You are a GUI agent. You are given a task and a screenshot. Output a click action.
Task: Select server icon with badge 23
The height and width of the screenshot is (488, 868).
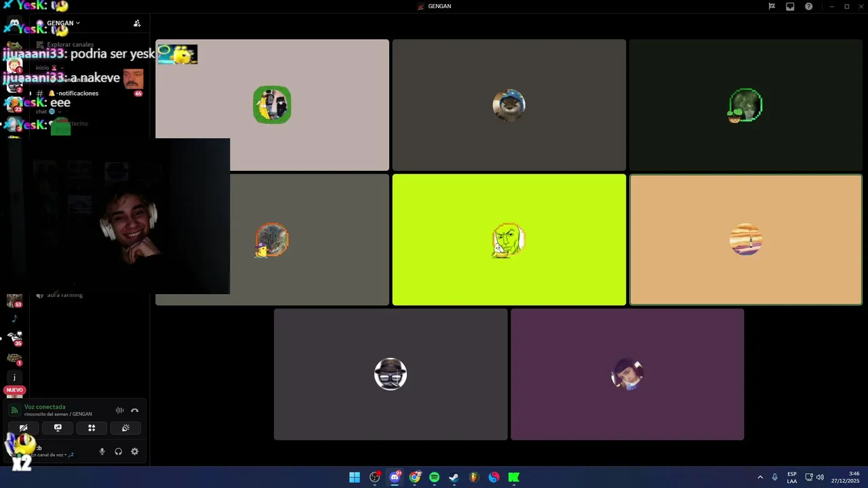coord(14,104)
